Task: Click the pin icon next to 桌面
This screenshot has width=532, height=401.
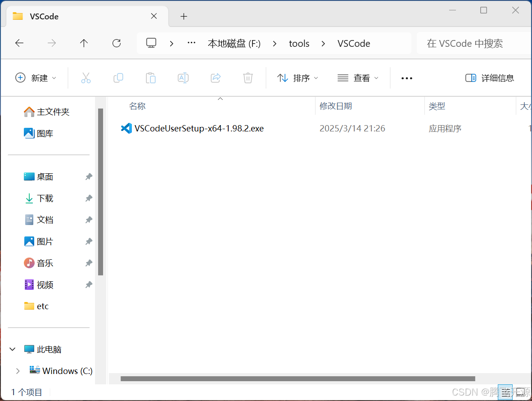Action: [x=89, y=177]
